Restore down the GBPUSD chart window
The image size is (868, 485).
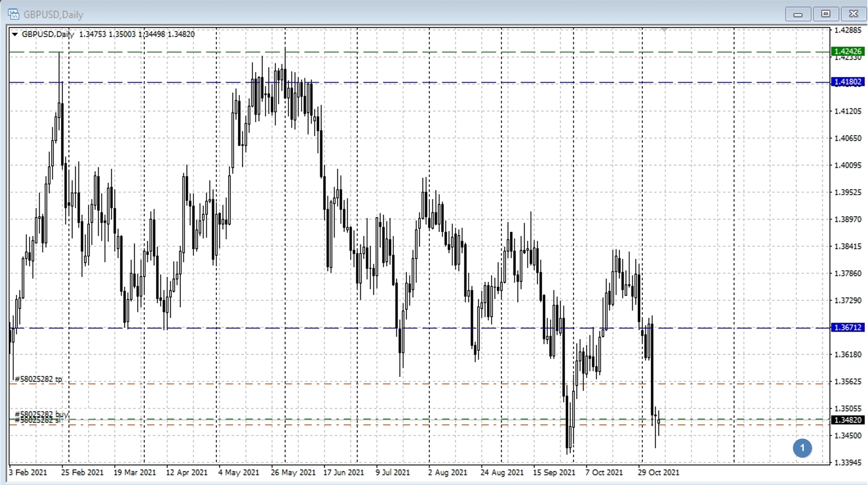point(825,14)
